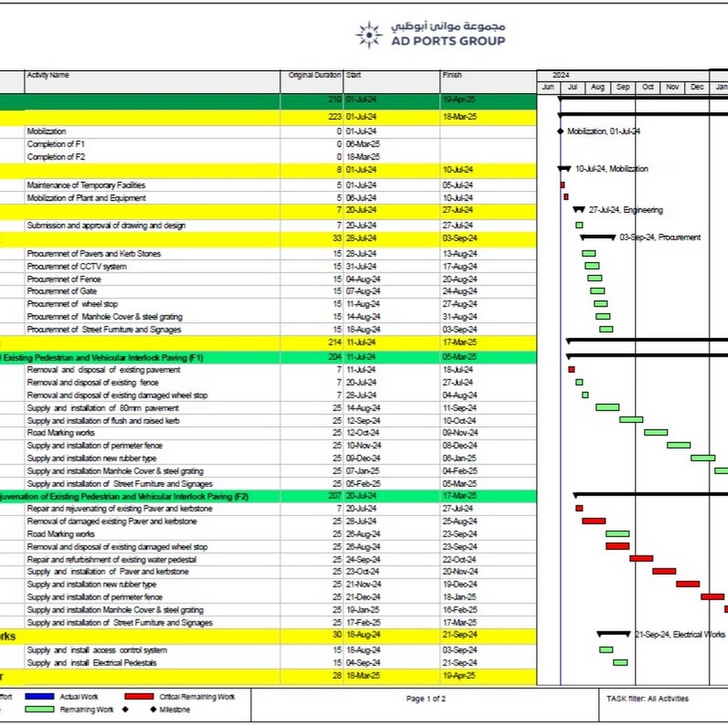Click the 03-Sep-24, Procurement summary bar label

pos(660,237)
